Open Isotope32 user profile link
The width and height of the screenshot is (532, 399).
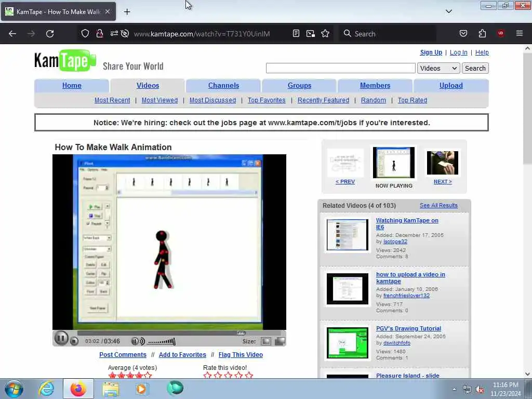pyautogui.click(x=395, y=241)
